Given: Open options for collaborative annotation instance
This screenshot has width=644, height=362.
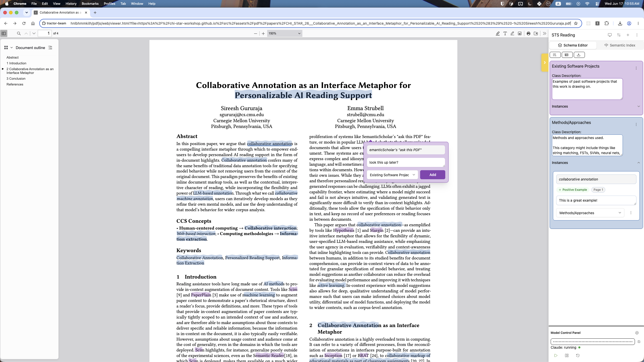Looking at the screenshot, I should pos(631,213).
